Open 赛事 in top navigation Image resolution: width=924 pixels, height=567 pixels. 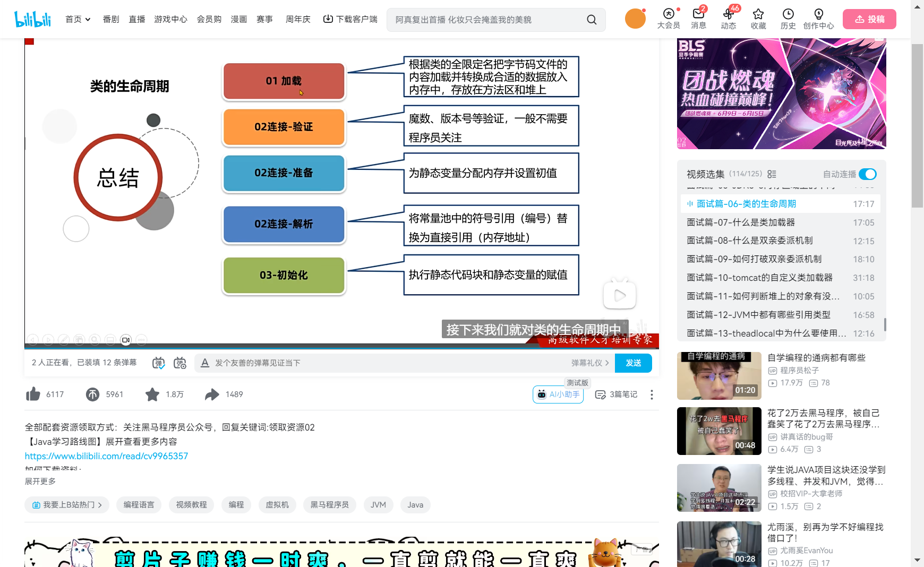pos(265,19)
